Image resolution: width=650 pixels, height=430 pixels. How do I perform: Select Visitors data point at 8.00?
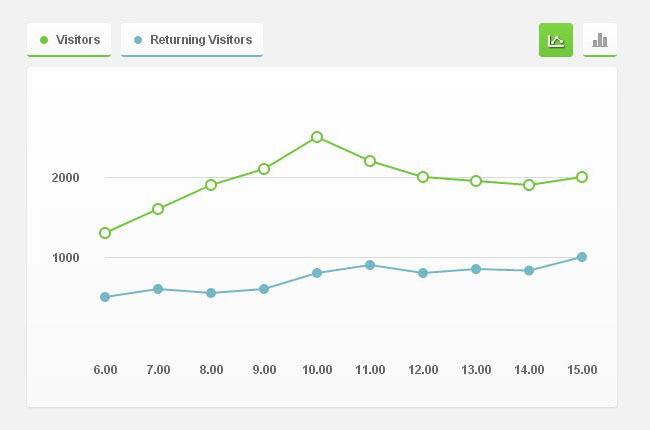tap(211, 185)
